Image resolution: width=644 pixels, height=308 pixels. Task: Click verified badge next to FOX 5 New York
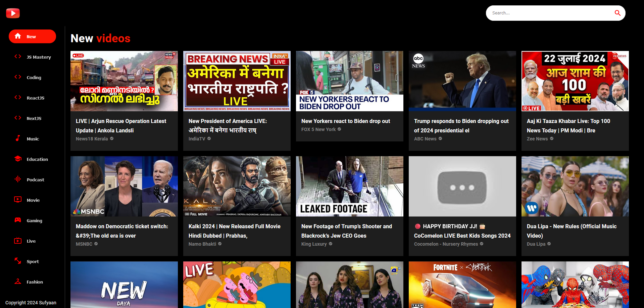point(339,129)
